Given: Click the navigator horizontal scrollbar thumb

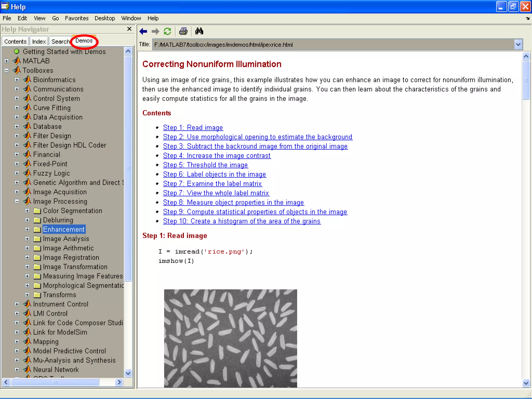Looking at the screenshot, I should click(55, 382).
